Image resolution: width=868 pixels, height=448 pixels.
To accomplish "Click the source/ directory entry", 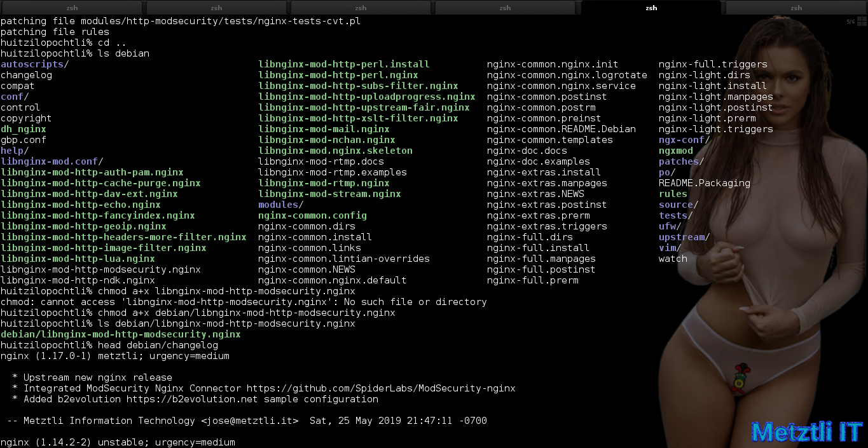I will pyautogui.click(x=679, y=205).
